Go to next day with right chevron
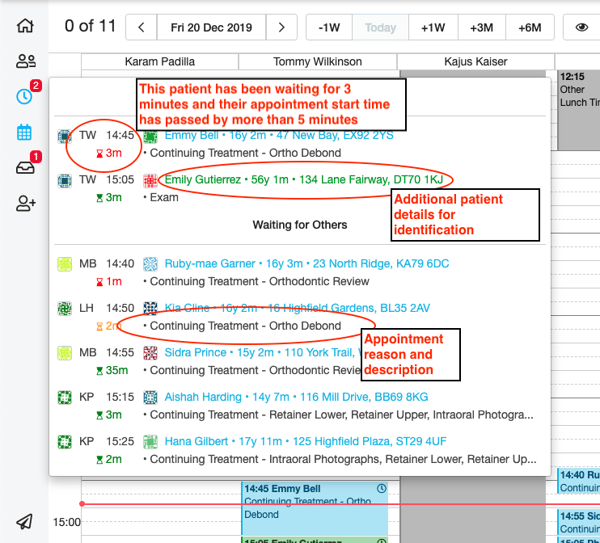 (283, 27)
